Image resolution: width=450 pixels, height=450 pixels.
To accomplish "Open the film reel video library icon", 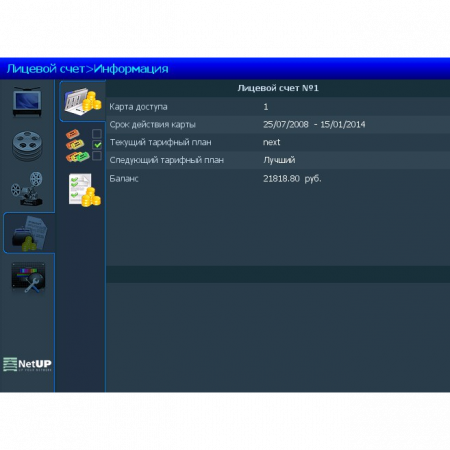I will [x=27, y=146].
